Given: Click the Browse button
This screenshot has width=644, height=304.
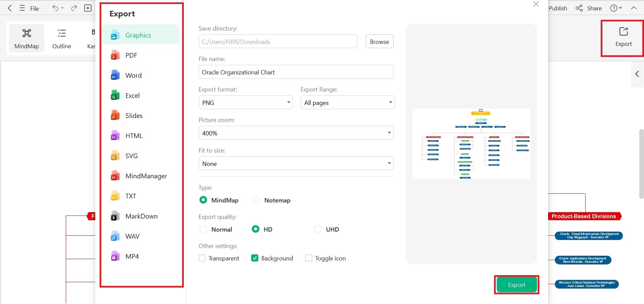Looking at the screenshot, I should [x=379, y=42].
